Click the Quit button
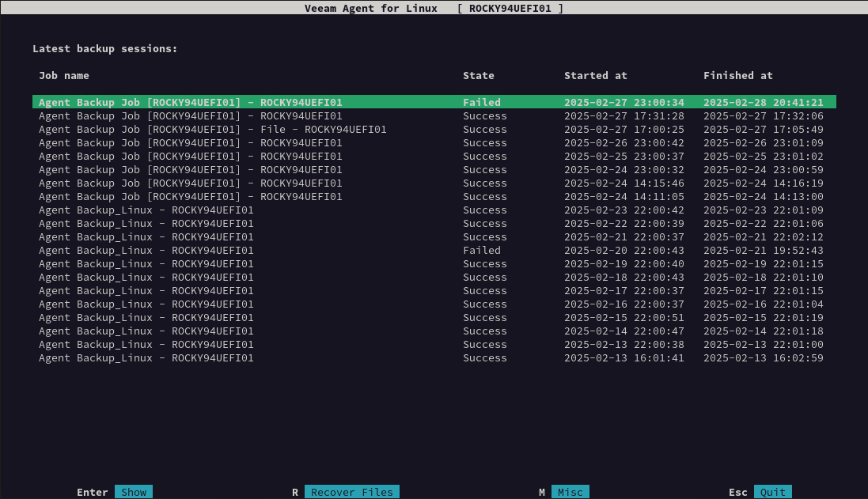The image size is (868, 499). pos(773,492)
